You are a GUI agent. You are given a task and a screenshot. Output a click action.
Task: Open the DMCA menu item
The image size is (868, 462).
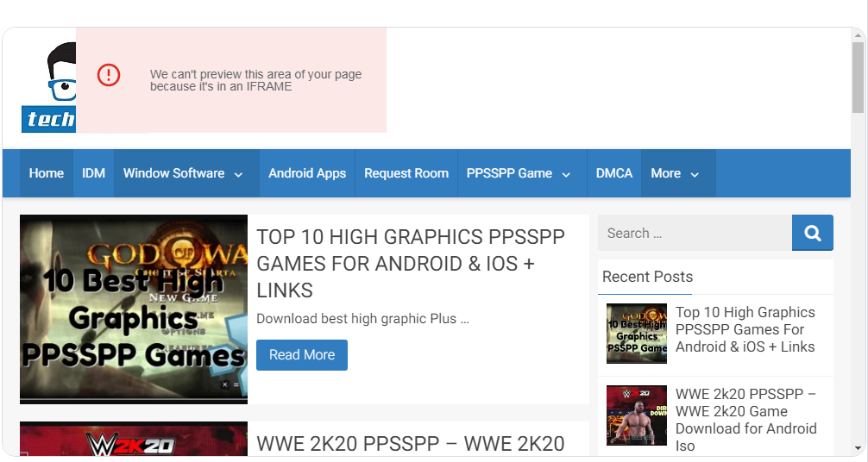[614, 173]
